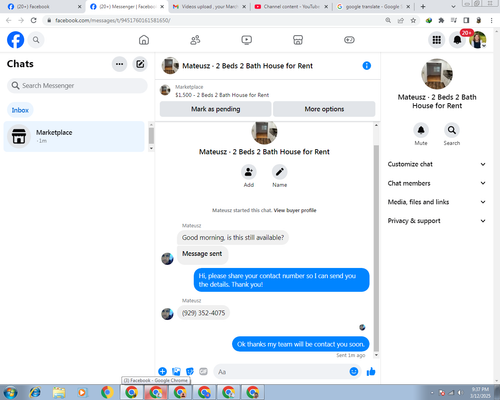The height and width of the screenshot is (400, 500).
Task: Open notifications bell with 20+ badge
Action: [457, 40]
